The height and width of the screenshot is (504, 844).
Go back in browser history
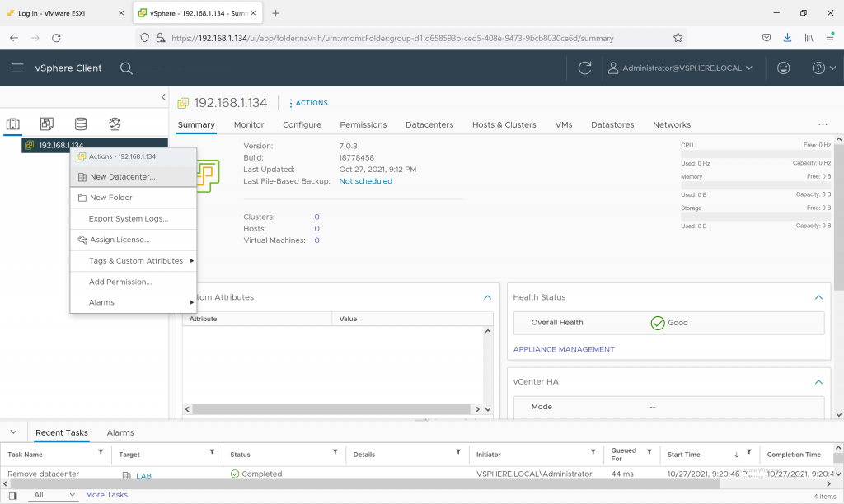point(14,38)
